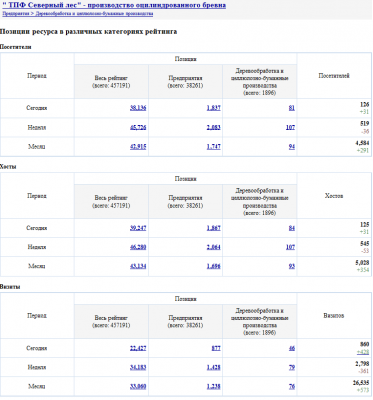The height and width of the screenshot is (400, 373).
Task: Select the +573 monthly visits change
Action: 363,390
